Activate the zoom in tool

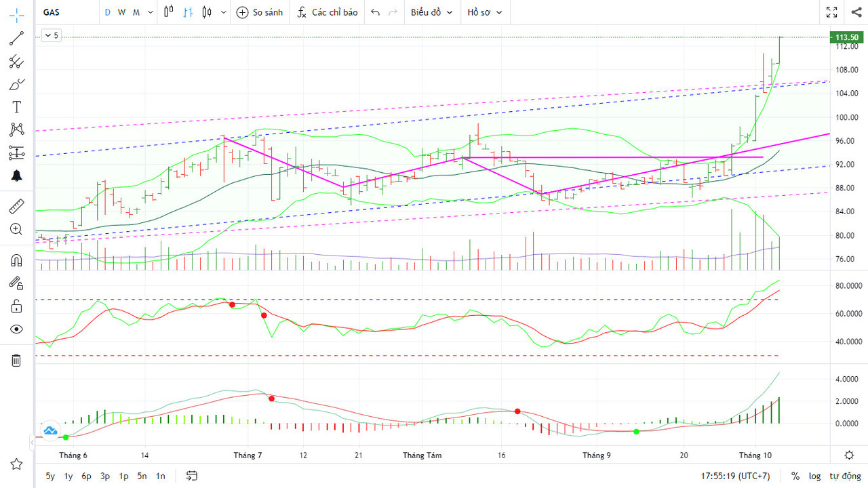coord(16,229)
